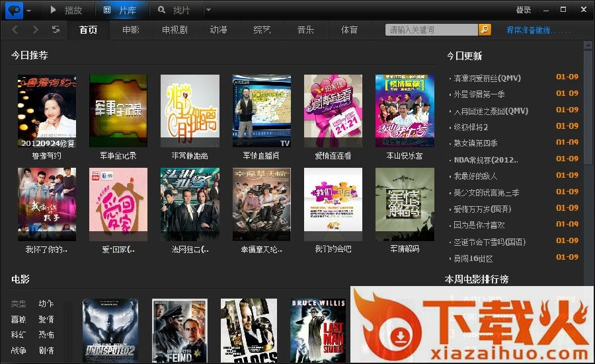Click the 圣诞节会下雪吗(国语) update link
595x364 pixels.
(x=490, y=242)
